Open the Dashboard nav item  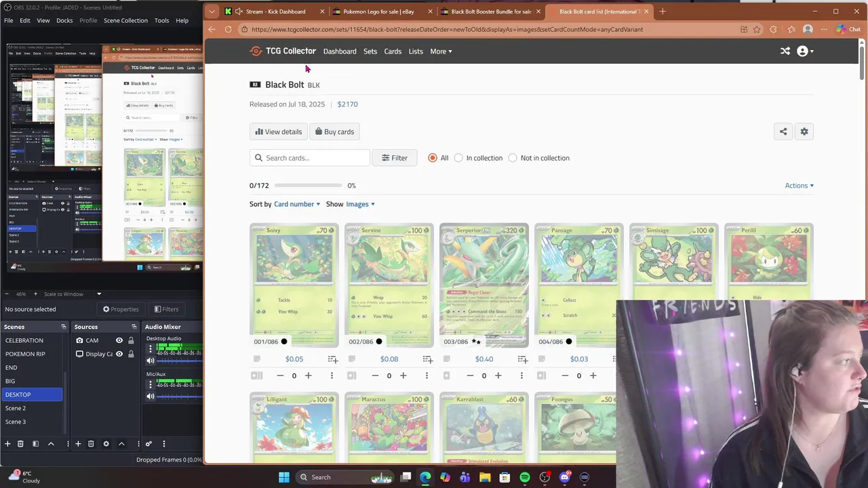tap(340, 51)
